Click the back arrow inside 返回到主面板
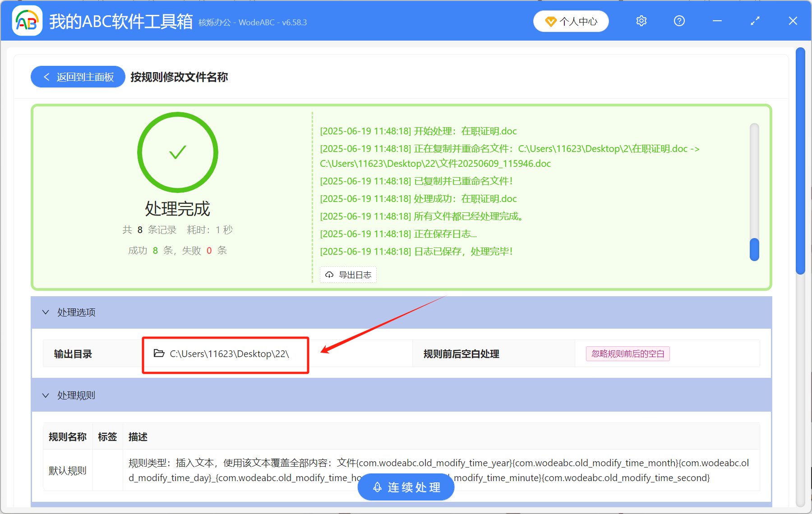Viewport: 812px width, 514px height. [46, 77]
